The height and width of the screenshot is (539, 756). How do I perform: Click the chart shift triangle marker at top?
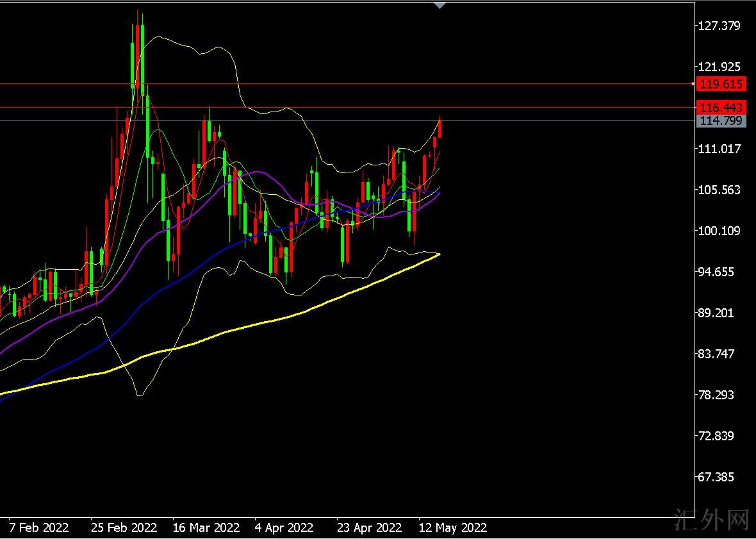[439, 5]
